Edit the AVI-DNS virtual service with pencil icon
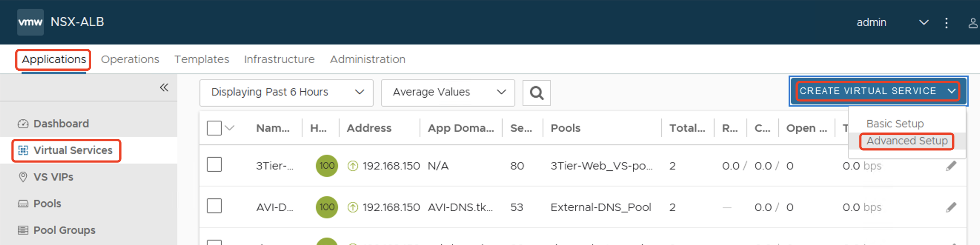Image resolution: width=980 pixels, height=245 pixels. [951, 207]
